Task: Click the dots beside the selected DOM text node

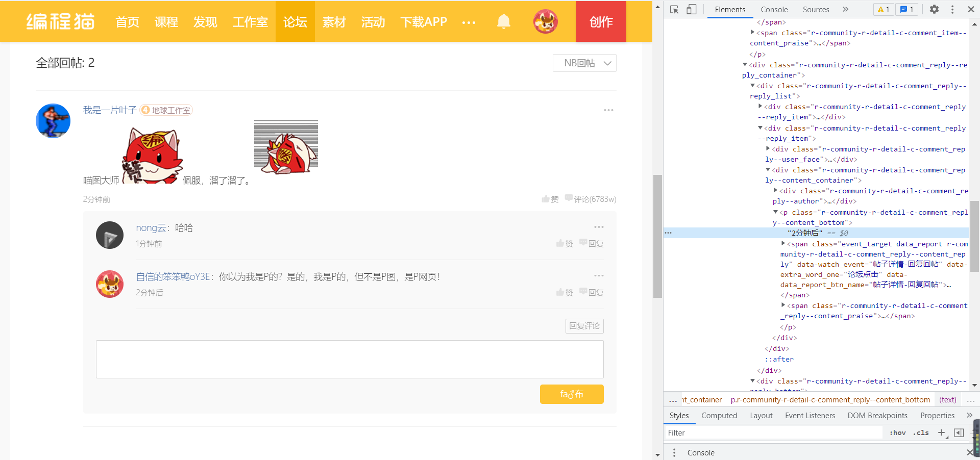Action: tap(668, 233)
